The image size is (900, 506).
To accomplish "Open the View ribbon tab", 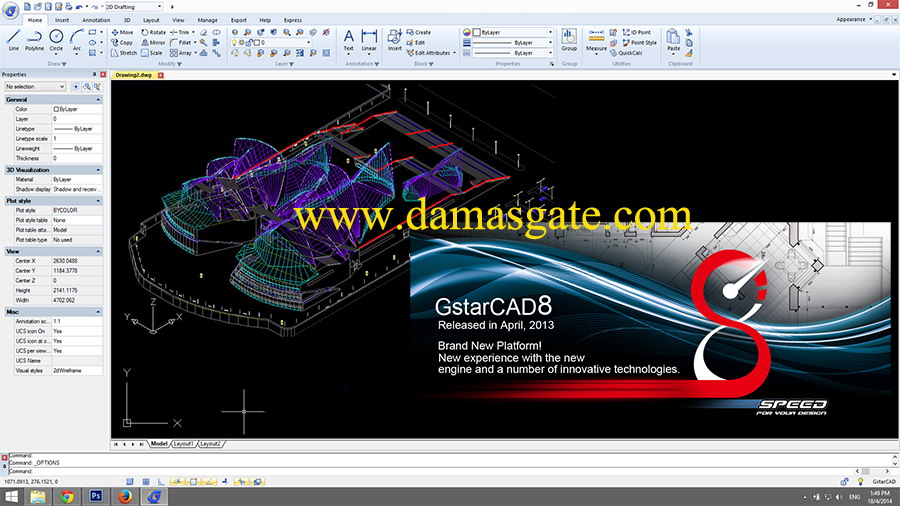I will [179, 20].
